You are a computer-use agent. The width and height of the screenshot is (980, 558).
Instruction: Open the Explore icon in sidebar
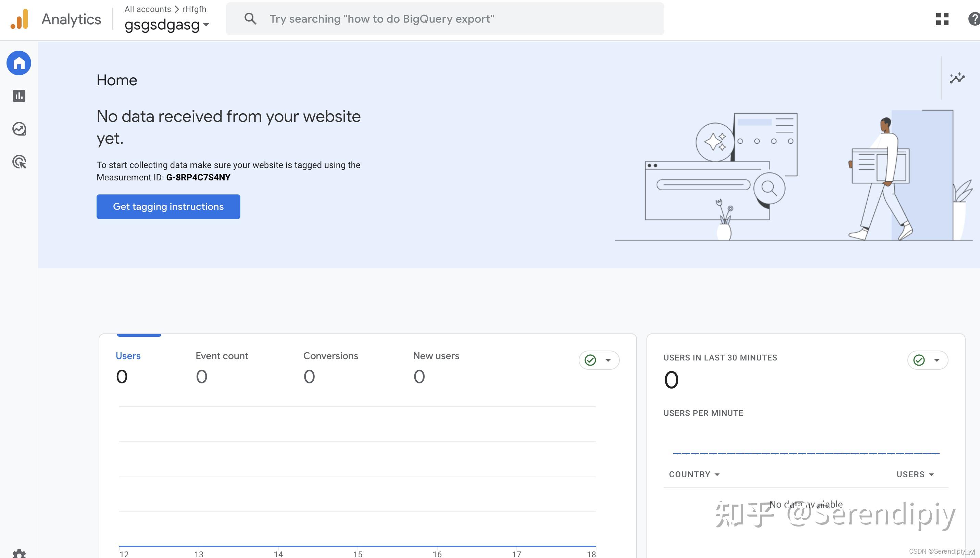pyautogui.click(x=19, y=129)
